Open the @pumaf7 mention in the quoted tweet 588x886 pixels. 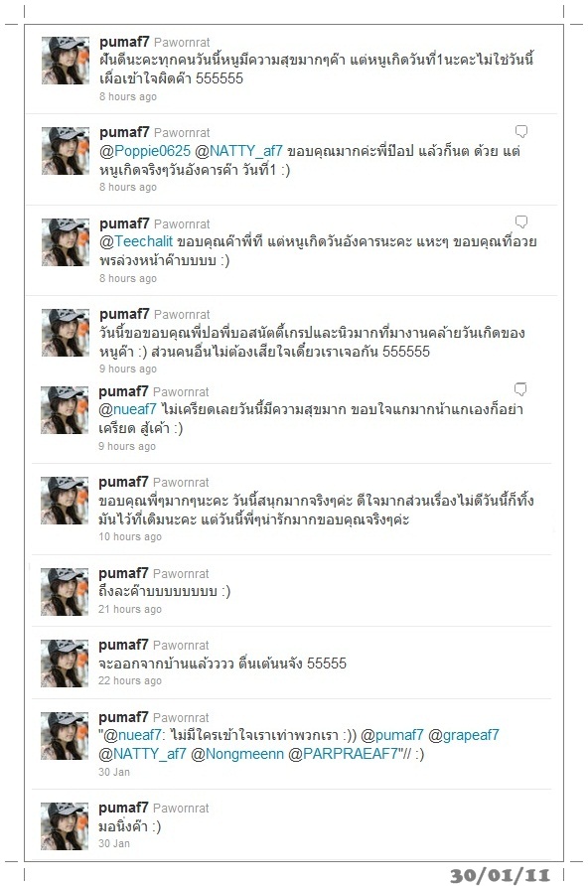click(392, 735)
